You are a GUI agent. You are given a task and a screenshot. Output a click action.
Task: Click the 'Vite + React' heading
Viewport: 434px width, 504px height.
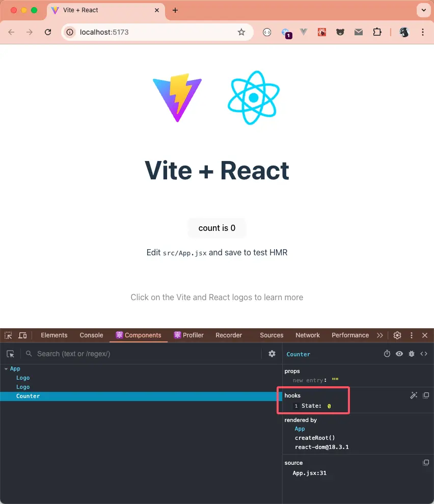pyautogui.click(x=217, y=170)
